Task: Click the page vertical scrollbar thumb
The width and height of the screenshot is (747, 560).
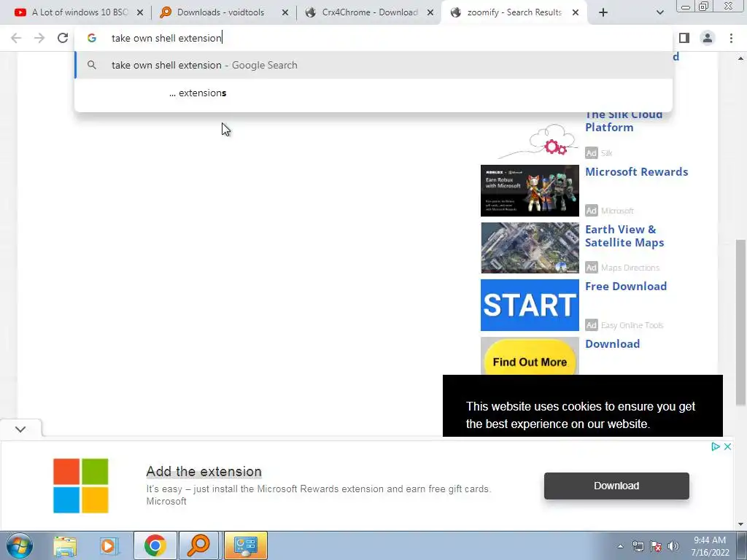Action: click(741, 322)
